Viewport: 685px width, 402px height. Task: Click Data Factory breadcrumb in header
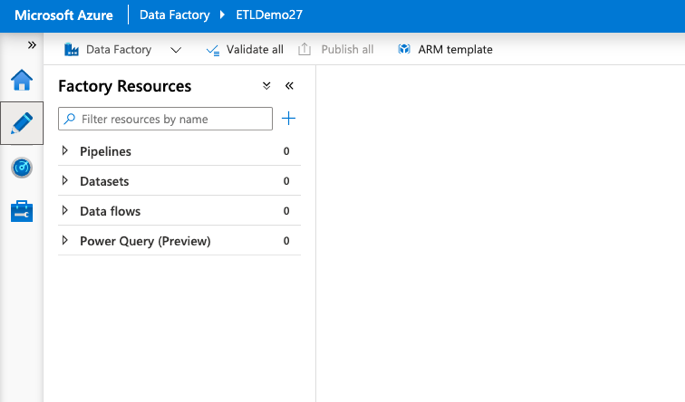click(173, 16)
